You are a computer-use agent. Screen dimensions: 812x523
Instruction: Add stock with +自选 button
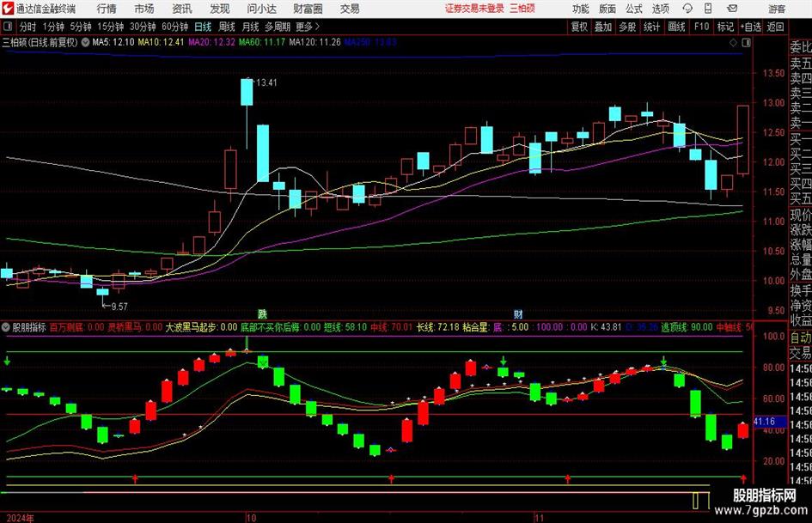coord(751,27)
